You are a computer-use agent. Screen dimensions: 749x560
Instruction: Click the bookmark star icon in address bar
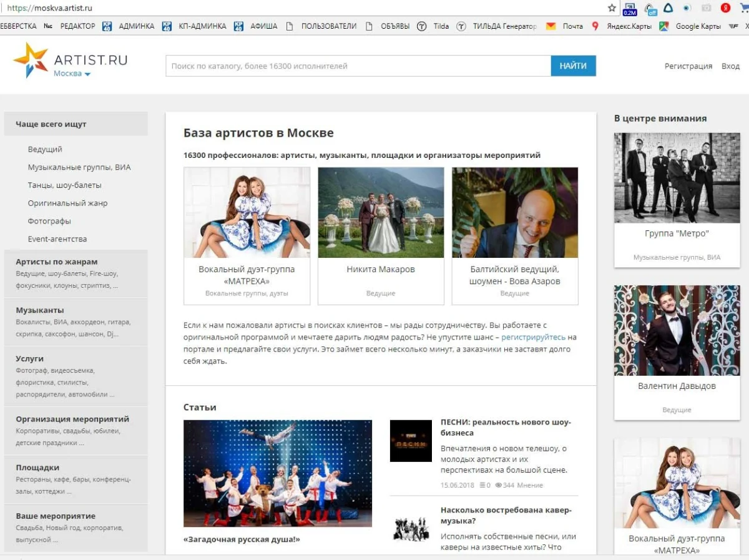[612, 8]
